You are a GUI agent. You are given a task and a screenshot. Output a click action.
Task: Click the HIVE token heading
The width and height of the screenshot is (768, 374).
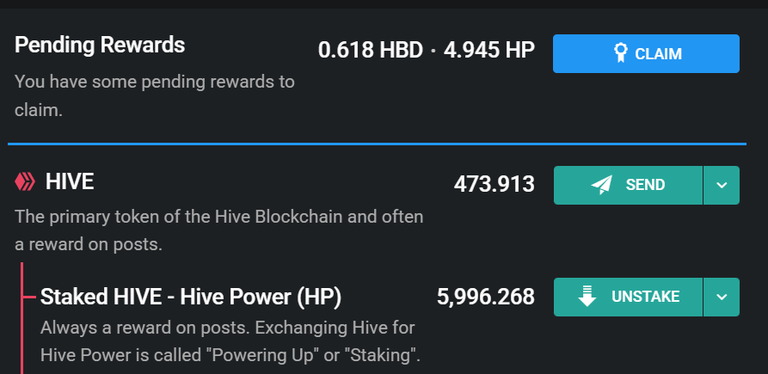pos(70,182)
